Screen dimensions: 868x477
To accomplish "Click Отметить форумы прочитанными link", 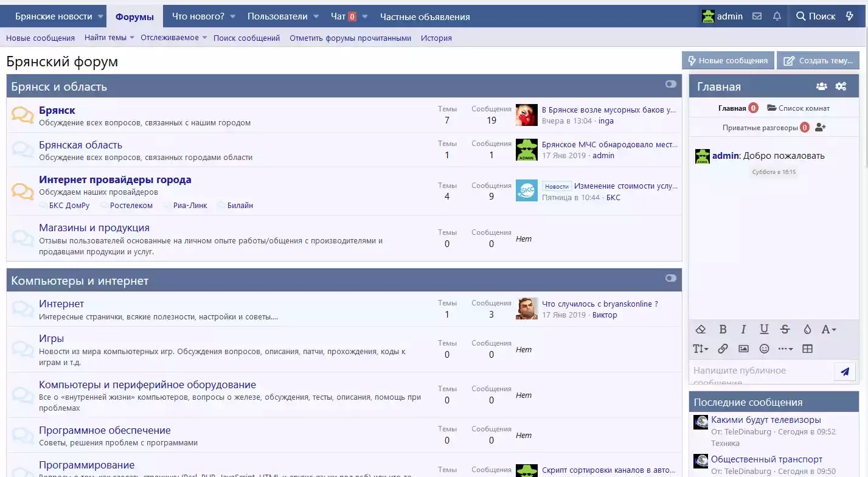I will [x=350, y=38].
